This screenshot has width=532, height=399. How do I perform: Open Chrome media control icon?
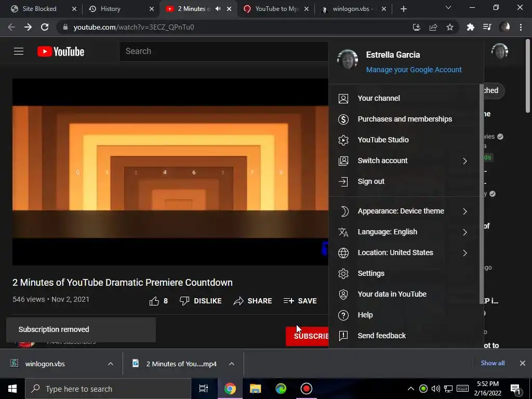pos(487,27)
